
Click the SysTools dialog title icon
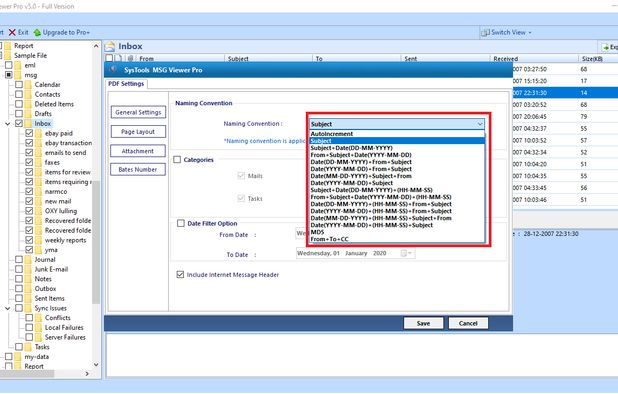(114, 69)
